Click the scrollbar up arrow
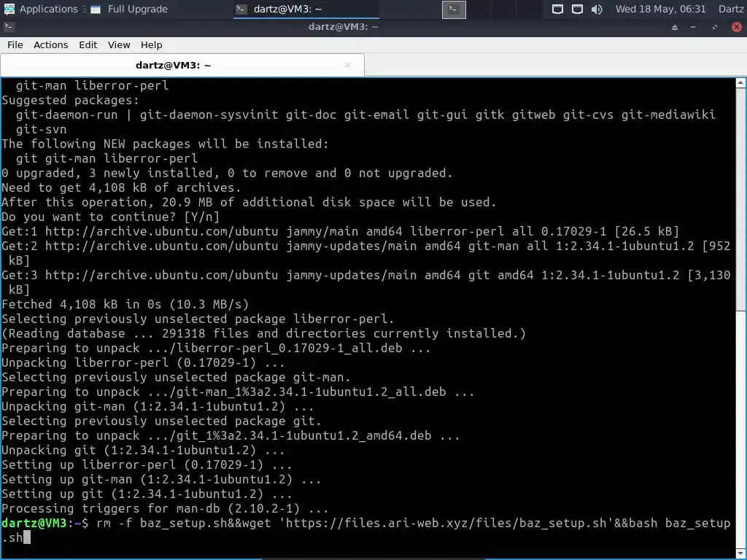The image size is (747, 560). tap(741, 83)
